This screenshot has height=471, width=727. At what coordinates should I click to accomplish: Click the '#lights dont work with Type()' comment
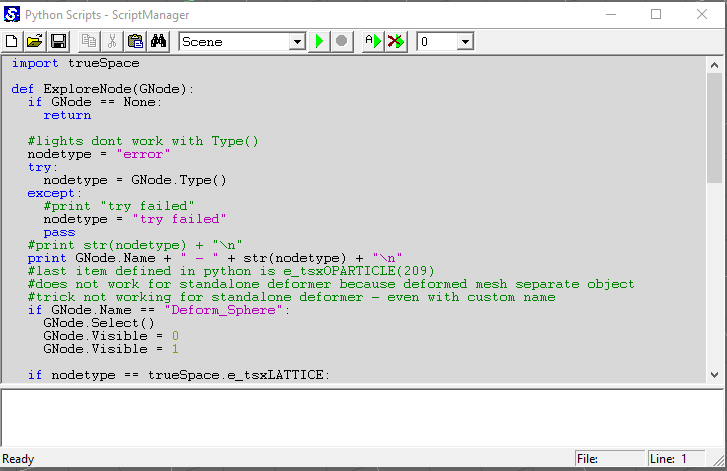[x=143, y=141]
